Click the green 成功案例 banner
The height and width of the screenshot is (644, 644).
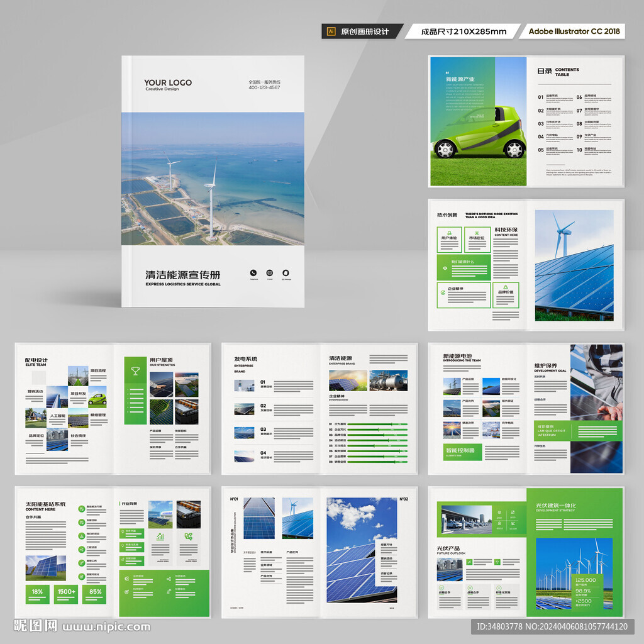pos(578,430)
